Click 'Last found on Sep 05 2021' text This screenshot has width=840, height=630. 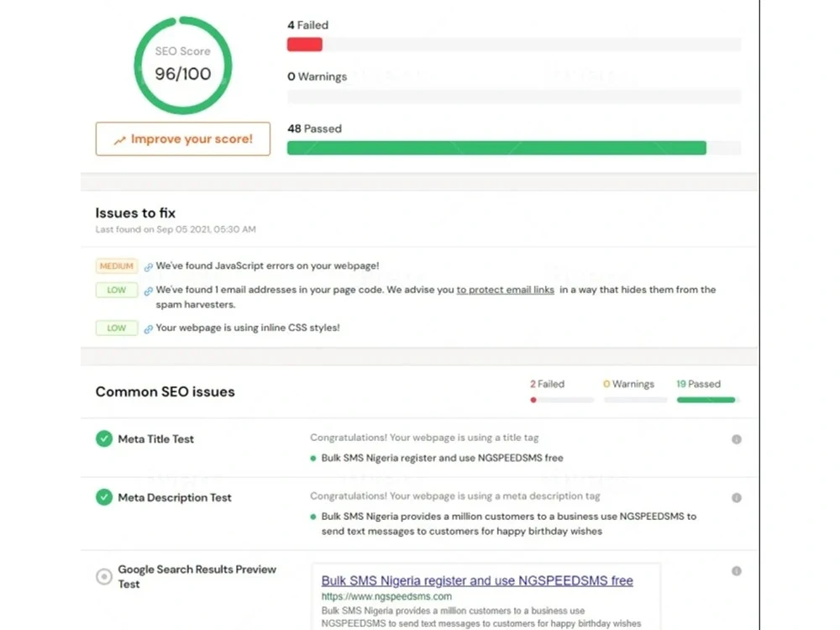click(x=176, y=229)
